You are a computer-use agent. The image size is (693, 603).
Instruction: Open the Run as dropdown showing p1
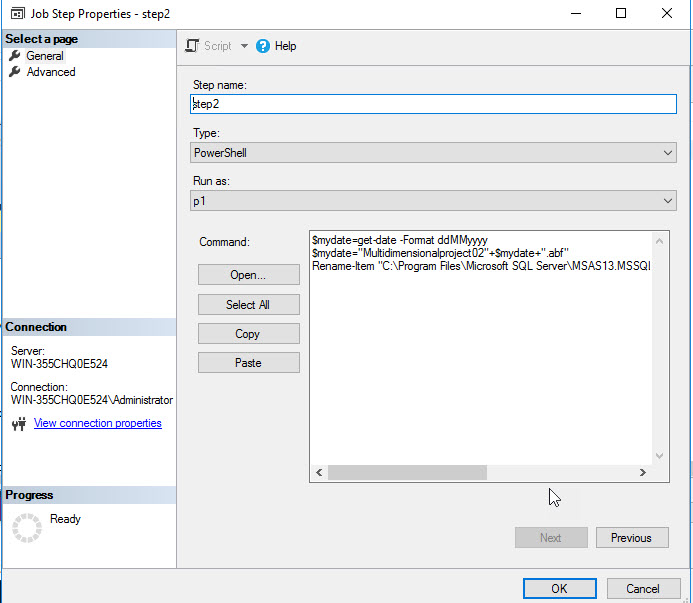(433, 201)
